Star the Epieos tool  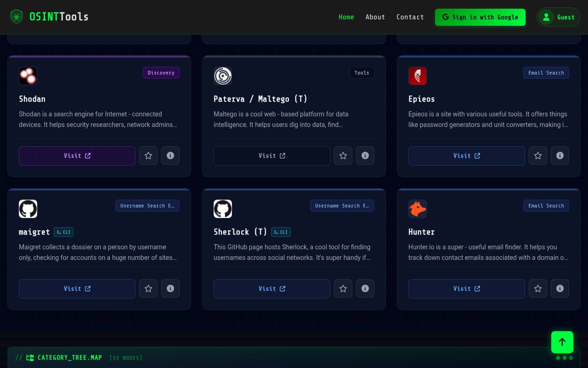pos(538,155)
